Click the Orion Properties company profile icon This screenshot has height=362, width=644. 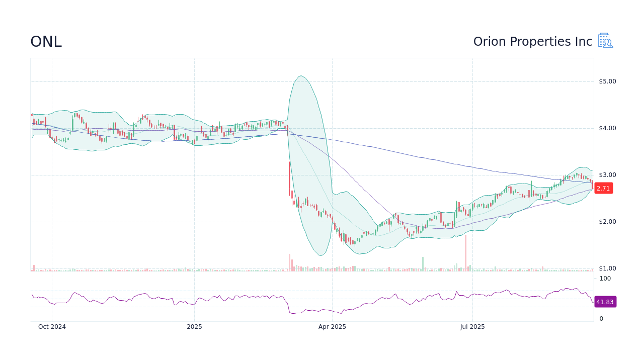605,41
